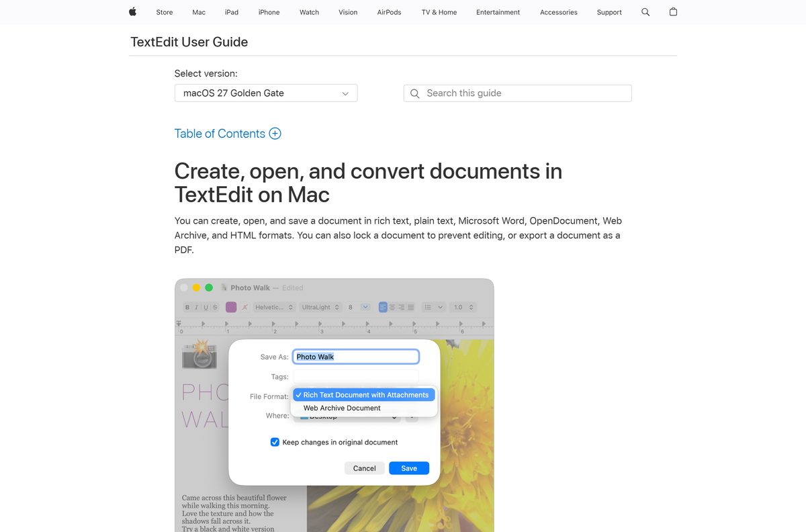
Task: Justify text in TextEdit toolbar
Action: coord(410,307)
